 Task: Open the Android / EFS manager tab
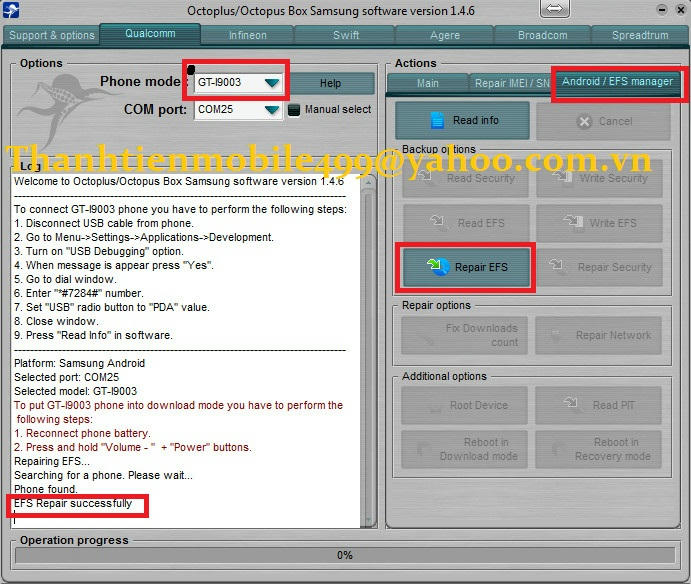617,82
